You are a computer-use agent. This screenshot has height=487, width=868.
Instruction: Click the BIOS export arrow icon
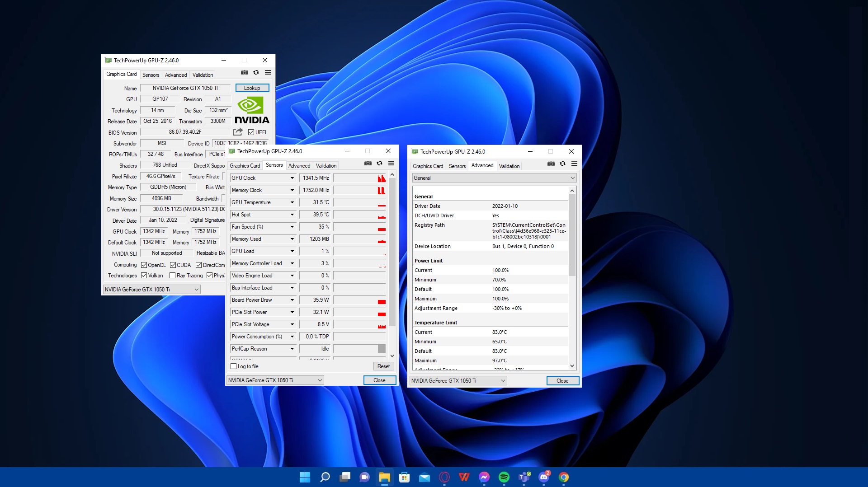coord(237,131)
